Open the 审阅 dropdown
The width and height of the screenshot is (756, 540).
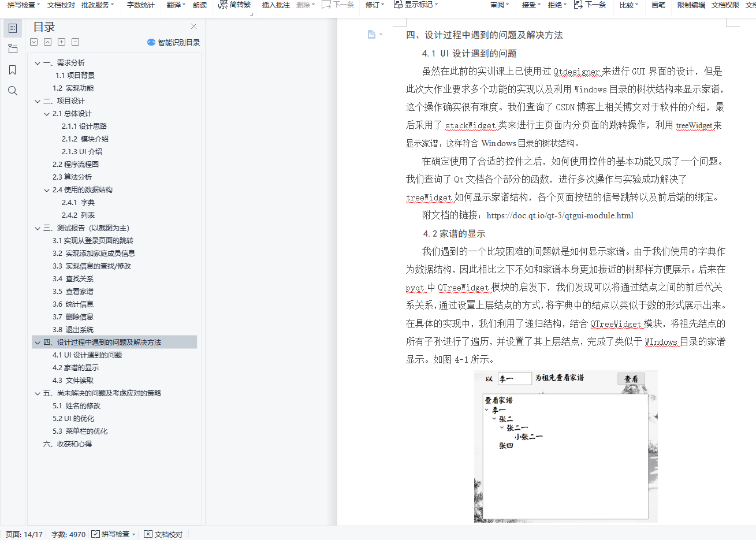click(500, 5)
